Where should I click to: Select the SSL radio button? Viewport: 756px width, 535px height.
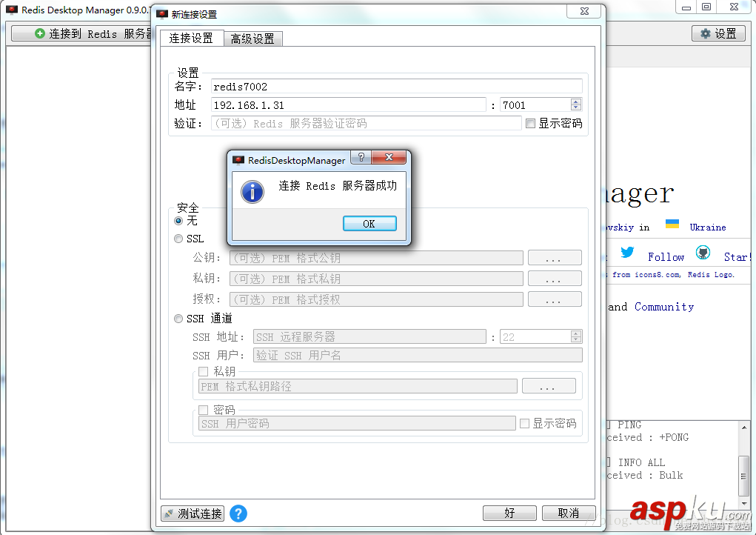coord(178,239)
